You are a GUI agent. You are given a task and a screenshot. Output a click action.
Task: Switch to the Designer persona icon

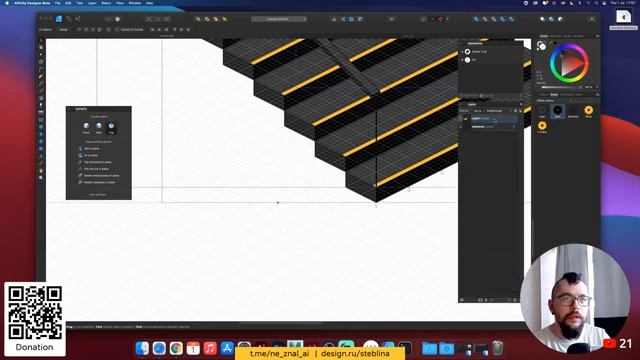59,19
